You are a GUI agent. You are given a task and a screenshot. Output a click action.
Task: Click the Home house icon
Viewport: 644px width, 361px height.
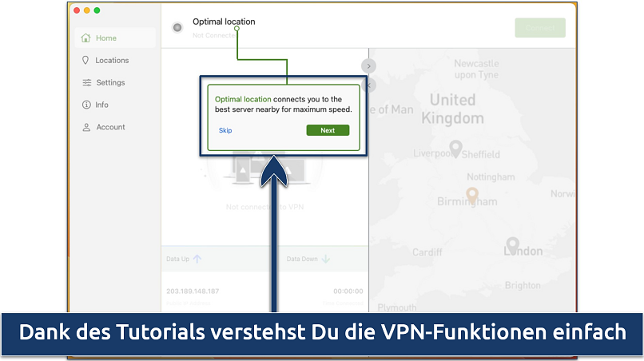[85, 38]
